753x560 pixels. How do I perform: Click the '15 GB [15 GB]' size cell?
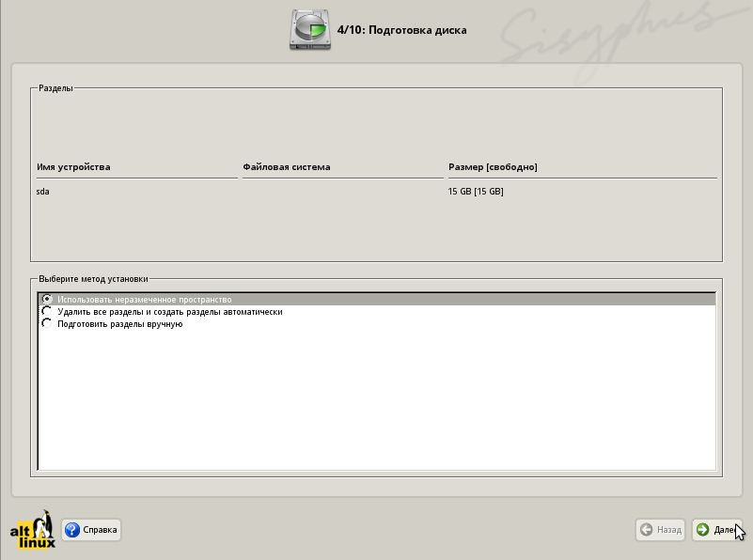[476, 192]
